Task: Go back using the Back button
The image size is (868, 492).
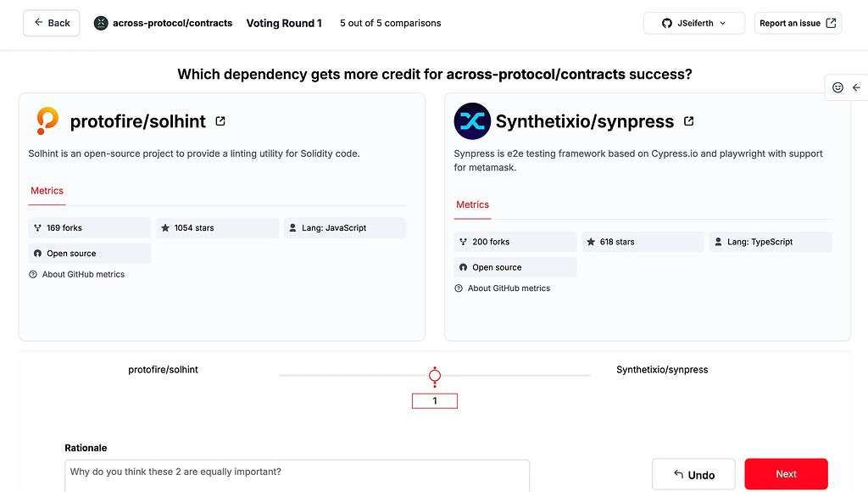Action: (x=52, y=23)
